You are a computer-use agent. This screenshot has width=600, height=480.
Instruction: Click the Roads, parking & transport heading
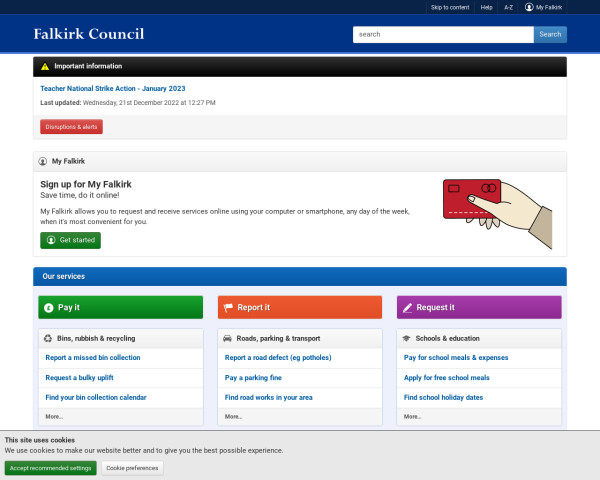point(278,338)
